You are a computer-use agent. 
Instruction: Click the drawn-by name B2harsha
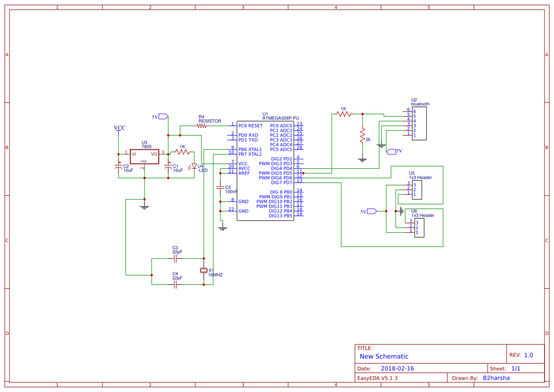(496, 378)
